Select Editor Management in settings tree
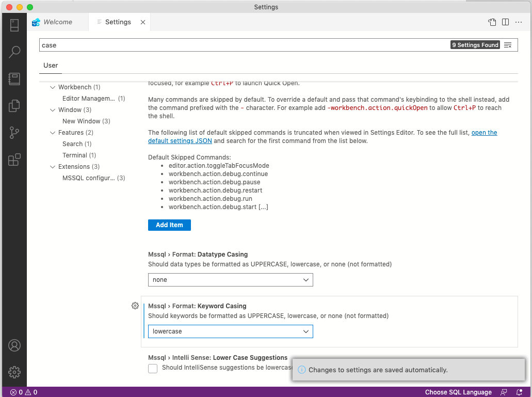 click(x=93, y=99)
